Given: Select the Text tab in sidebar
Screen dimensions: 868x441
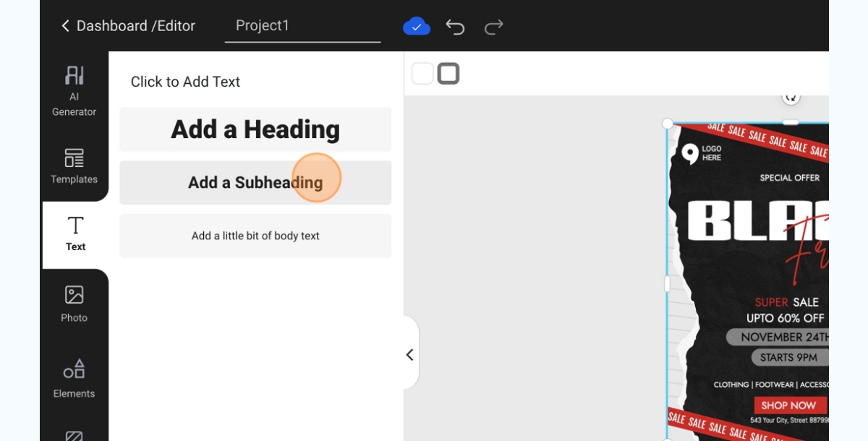Looking at the screenshot, I should tap(75, 234).
